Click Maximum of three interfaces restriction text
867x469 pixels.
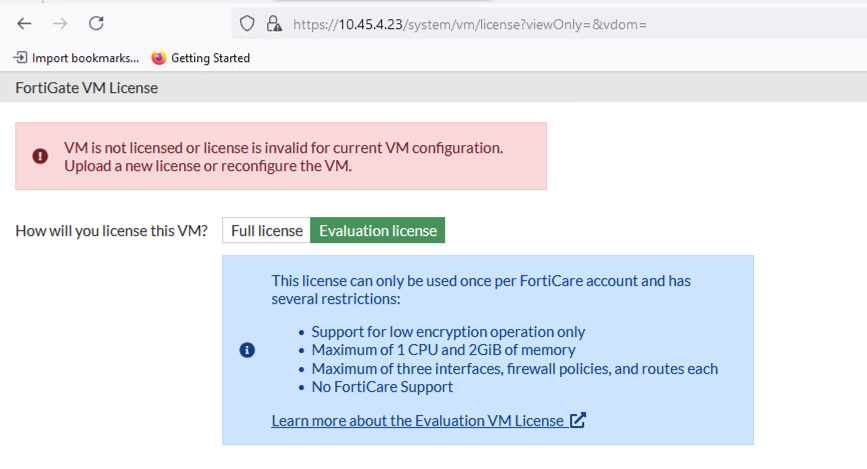[515, 369]
